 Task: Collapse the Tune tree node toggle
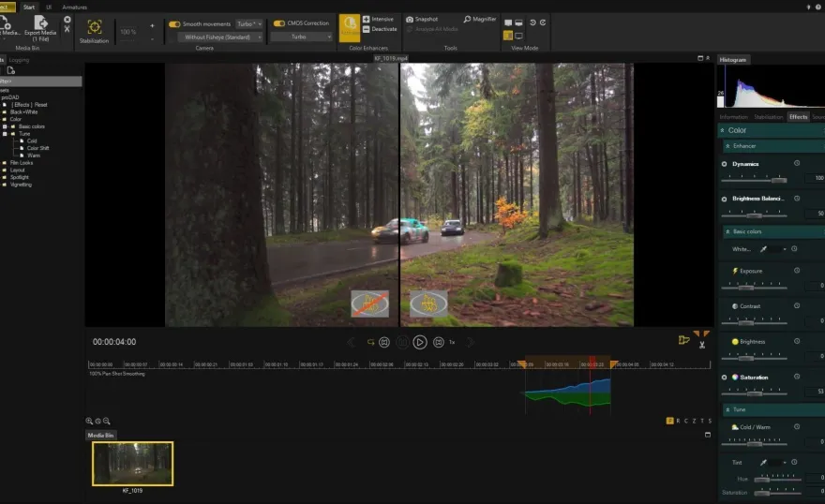5,134
